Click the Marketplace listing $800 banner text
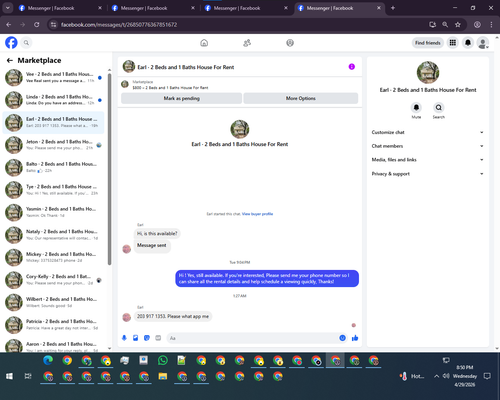The image size is (500, 400). tap(170, 88)
